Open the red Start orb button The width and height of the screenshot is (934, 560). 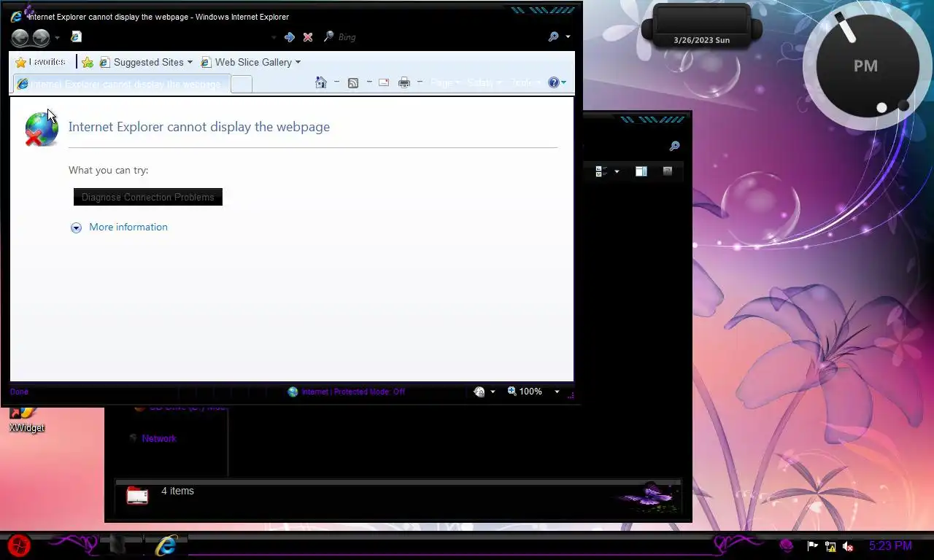pyautogui.click(x=20, y=545)
